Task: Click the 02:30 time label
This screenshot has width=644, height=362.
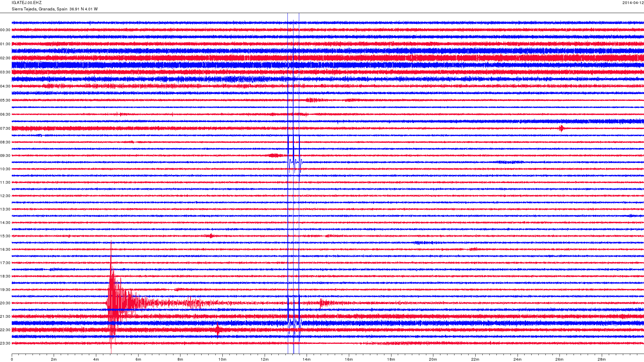Action: pyautogui.click(x=5, y=58)
